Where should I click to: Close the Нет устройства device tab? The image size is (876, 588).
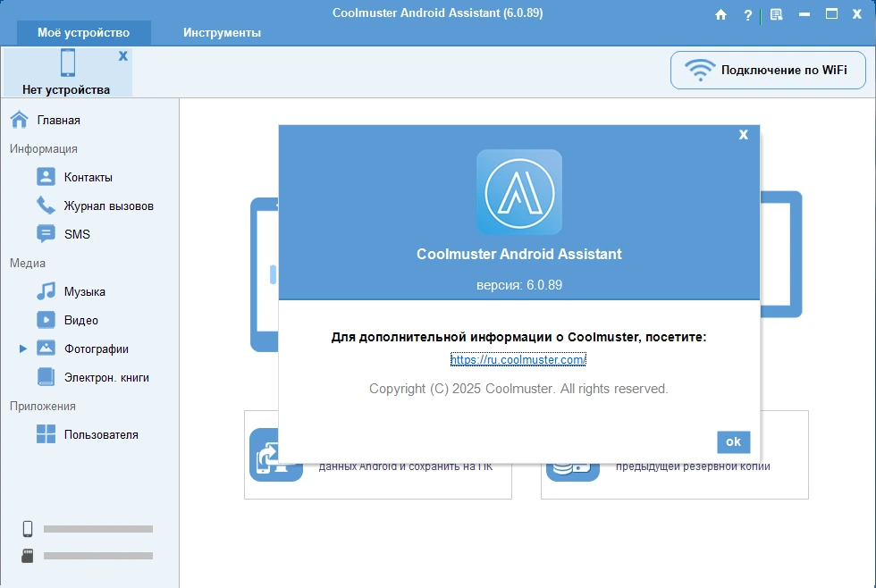pyautogui.click(x=123, y=55)
